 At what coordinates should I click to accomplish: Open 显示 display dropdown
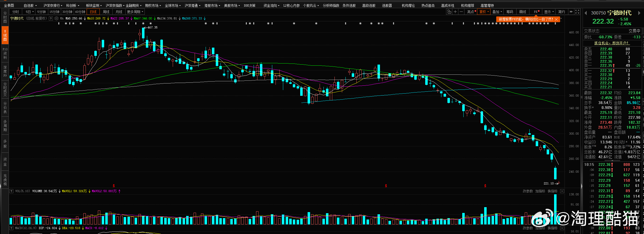point(549,12)
